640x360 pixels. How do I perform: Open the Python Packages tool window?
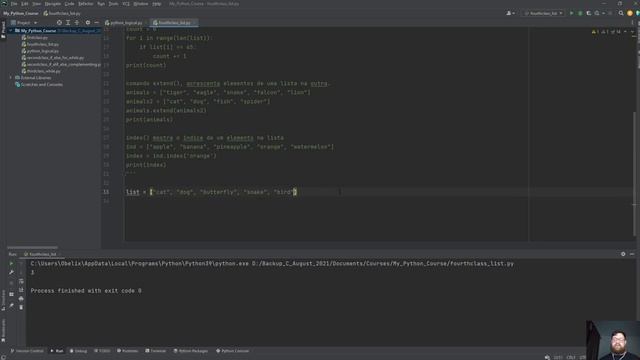coord(191,351)
